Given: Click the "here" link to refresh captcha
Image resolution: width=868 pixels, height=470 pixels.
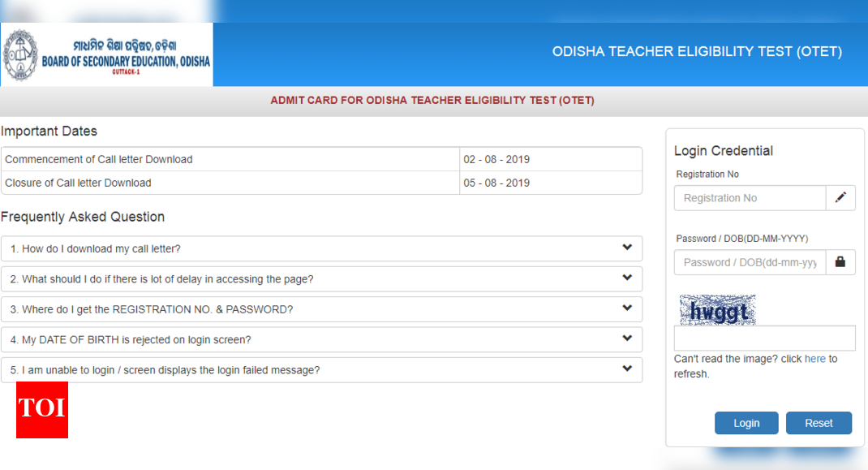Looking at the screenshot, I should coord(814,359).
